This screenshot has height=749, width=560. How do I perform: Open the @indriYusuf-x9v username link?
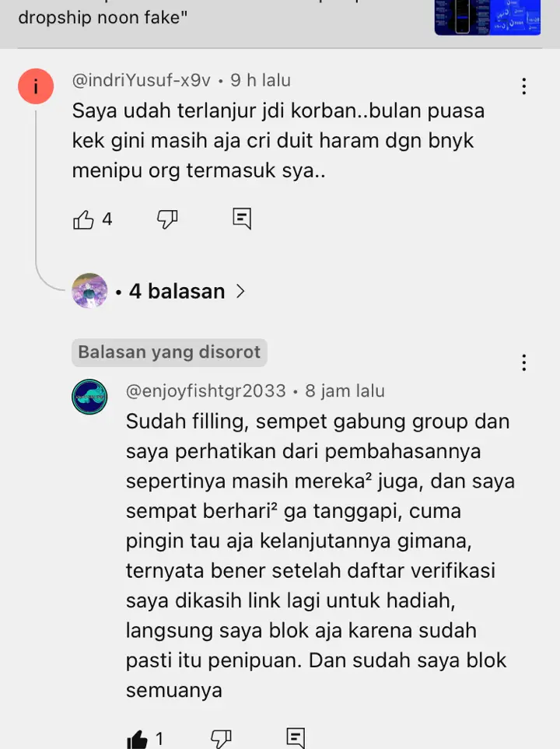[142, 80]
